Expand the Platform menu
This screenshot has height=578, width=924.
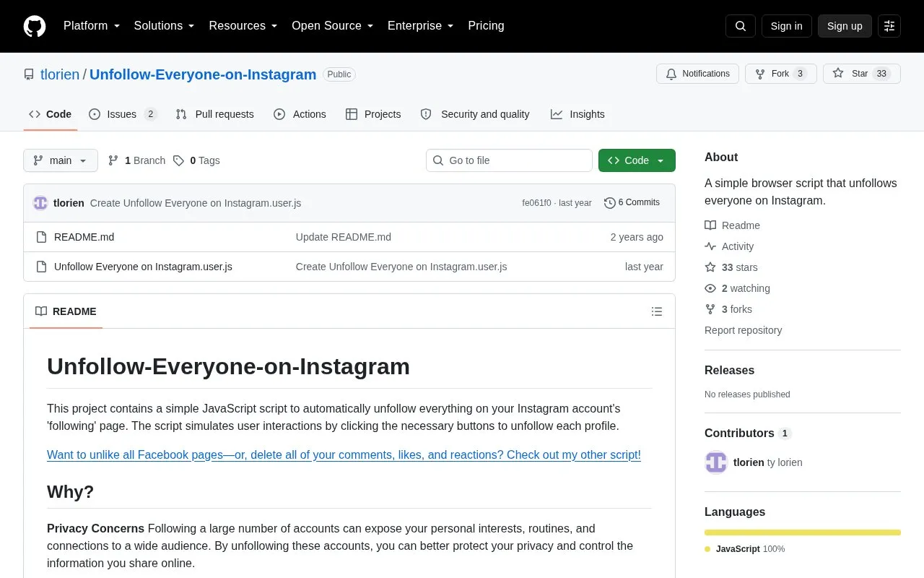92,26
